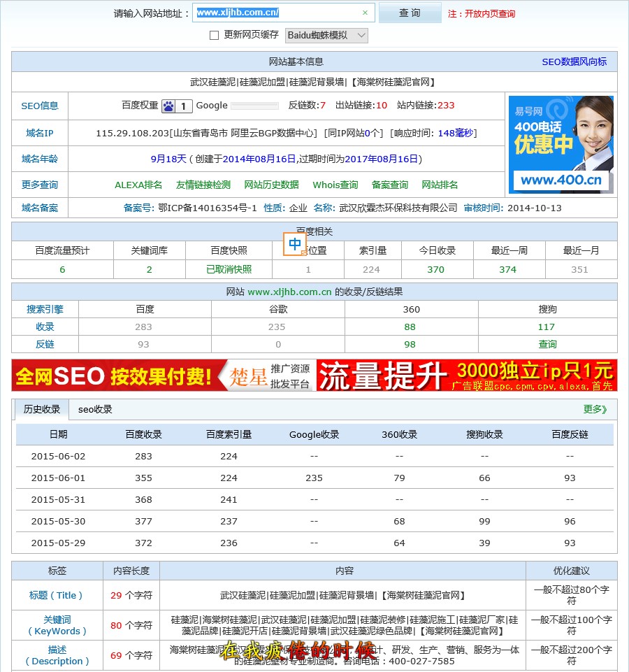
Task: Switch to the 历史收录 tab
Action: click(x=41, y=409)
